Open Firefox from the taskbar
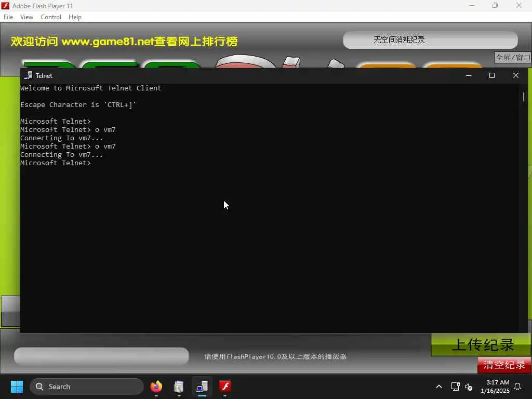The width and height of the screenshot is (532, 399). tap(156, 387)
